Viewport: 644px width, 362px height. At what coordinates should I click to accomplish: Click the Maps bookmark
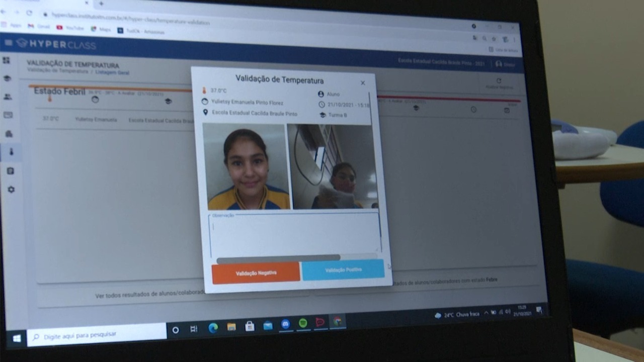click(101, 29)
